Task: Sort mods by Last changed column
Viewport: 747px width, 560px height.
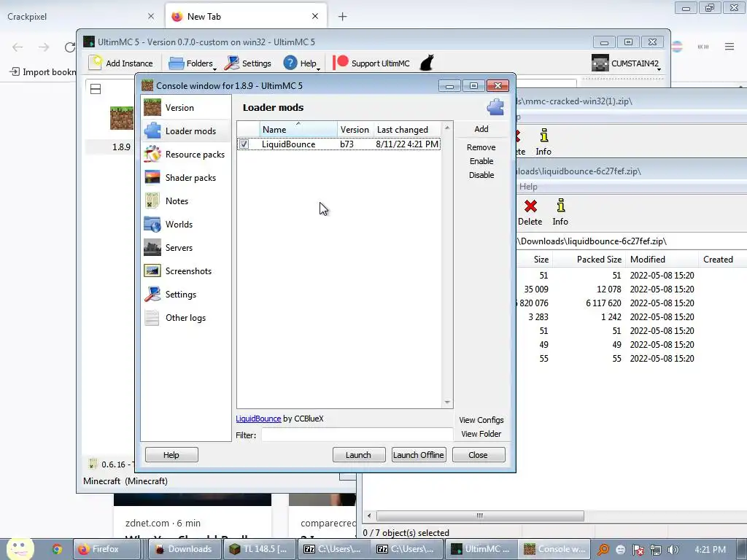Action: coord(408,130)
